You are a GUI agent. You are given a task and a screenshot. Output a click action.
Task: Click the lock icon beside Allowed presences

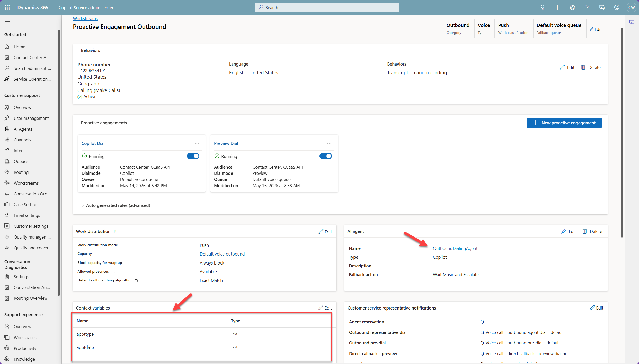113,272
